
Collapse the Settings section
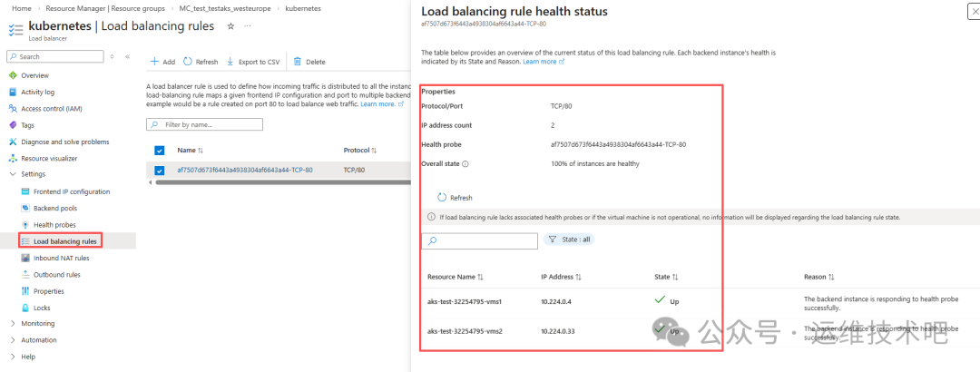(14, 174)
